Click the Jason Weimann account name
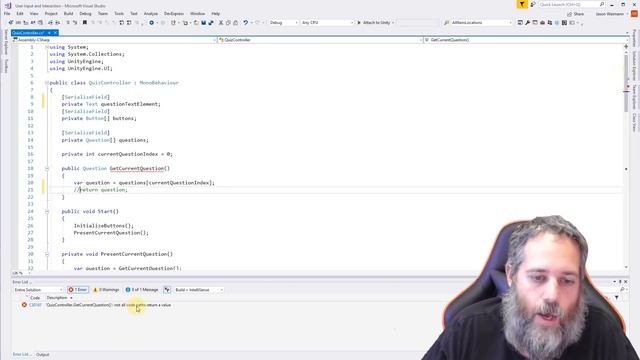This screenshot has height=360, width=640. click(609, 14)
